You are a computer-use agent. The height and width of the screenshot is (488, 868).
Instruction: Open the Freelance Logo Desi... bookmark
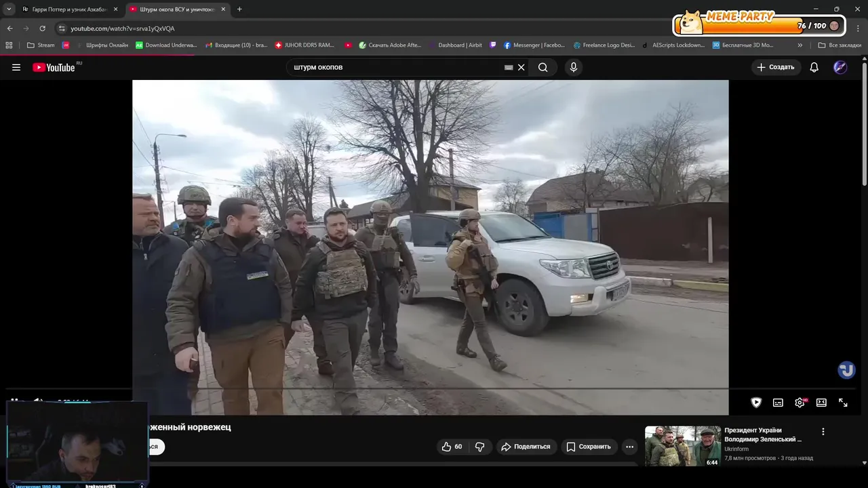click(604, 45)
